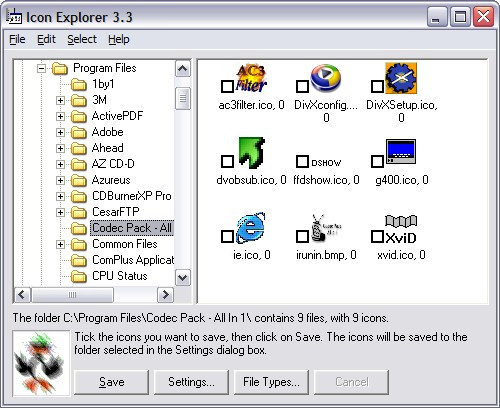Click the XviD icon image

[x=401, y=229]
